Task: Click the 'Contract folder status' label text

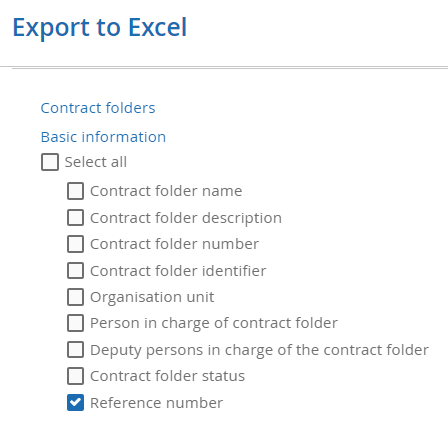Action: coord(167,376)
